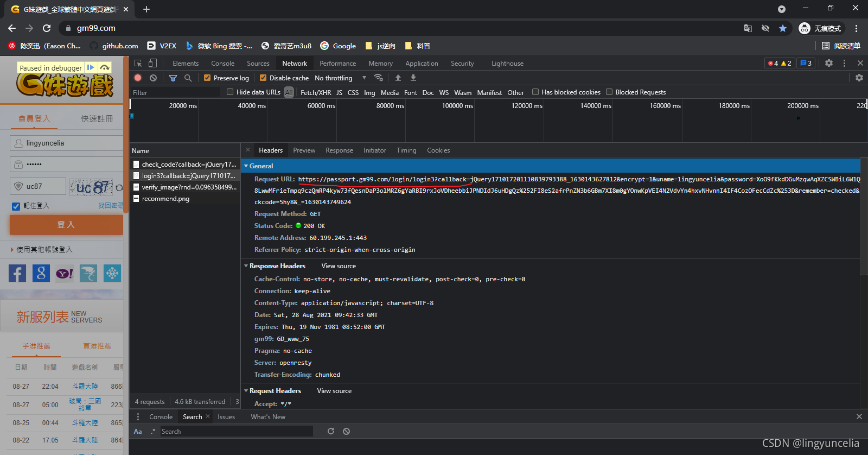Open the Cookies tab of request

[438, 150]
